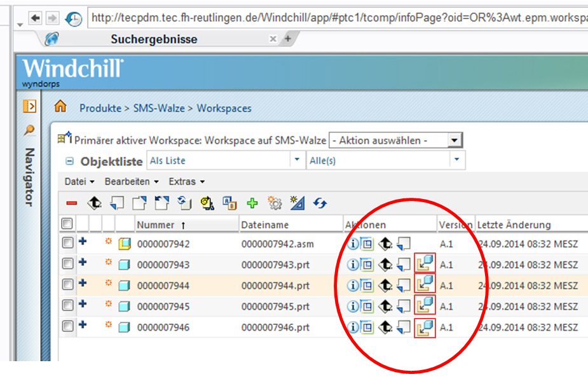Viewport: 588px width, 379px height.
Task: Toggle the select-all checkbox in table header
Action: (x=67, y=224)
